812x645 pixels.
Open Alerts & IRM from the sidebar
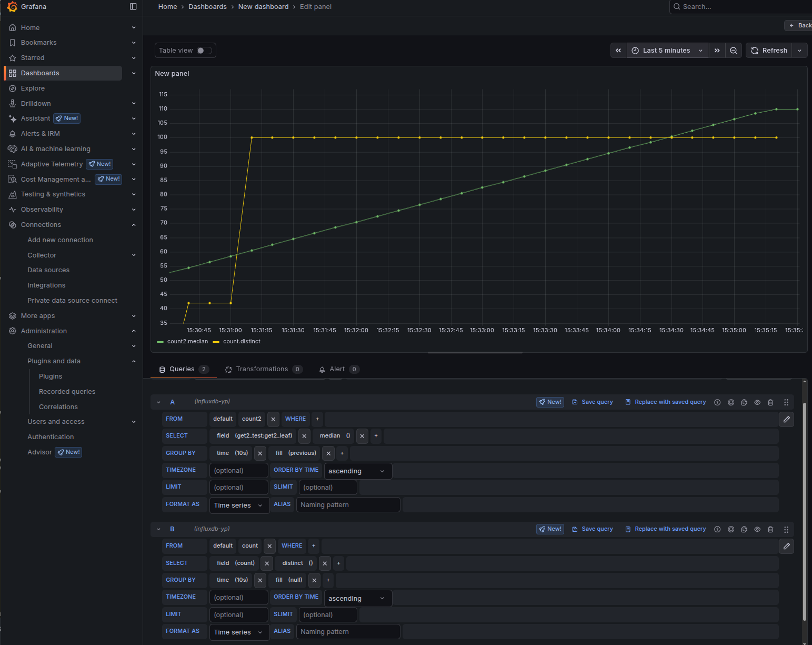pyautogui.click(x=41, y=133)
